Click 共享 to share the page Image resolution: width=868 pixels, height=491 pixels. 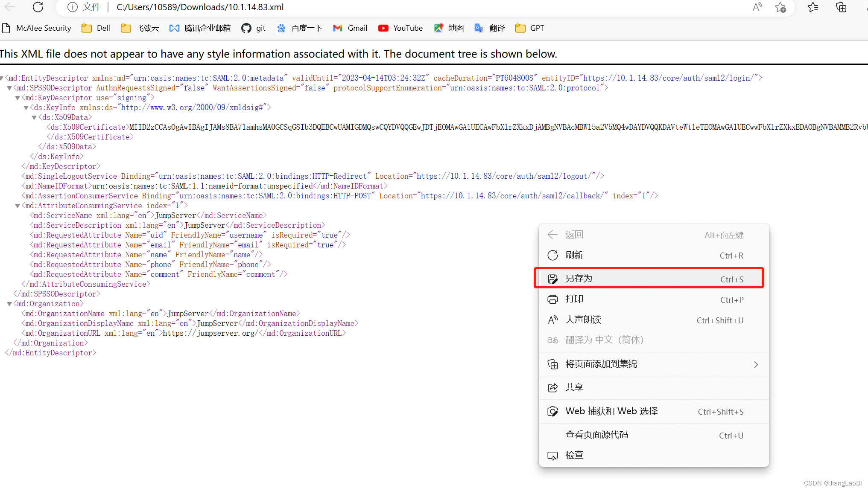574,387
